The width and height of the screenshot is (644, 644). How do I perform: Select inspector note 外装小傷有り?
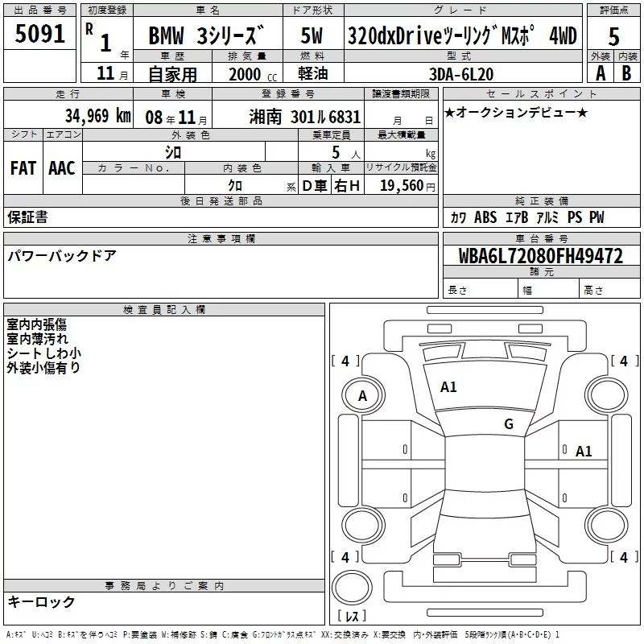(x=43, y=368)
